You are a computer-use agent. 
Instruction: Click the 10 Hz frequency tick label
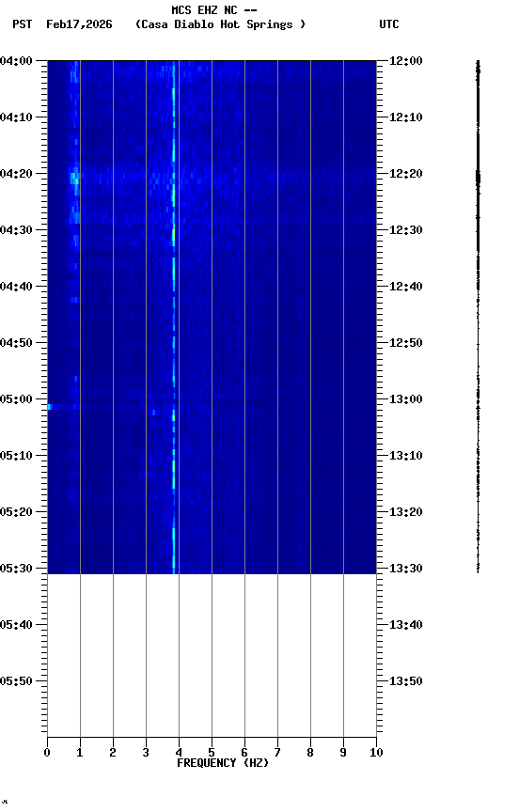tap(376, 753)
